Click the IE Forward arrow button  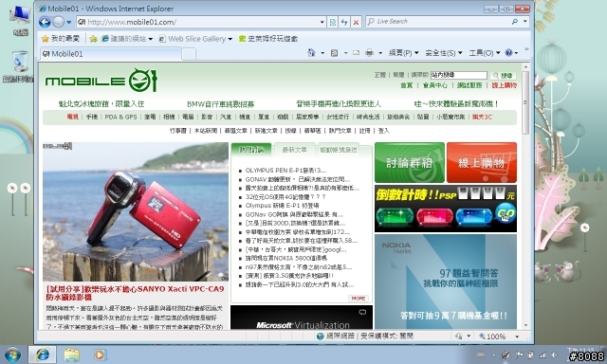[x=59, y=22]
